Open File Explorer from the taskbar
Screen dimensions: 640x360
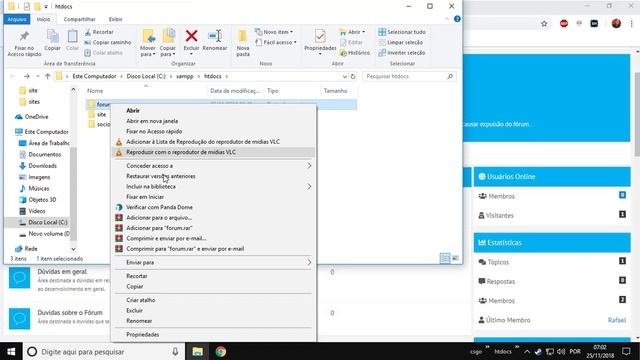(198, 351)
